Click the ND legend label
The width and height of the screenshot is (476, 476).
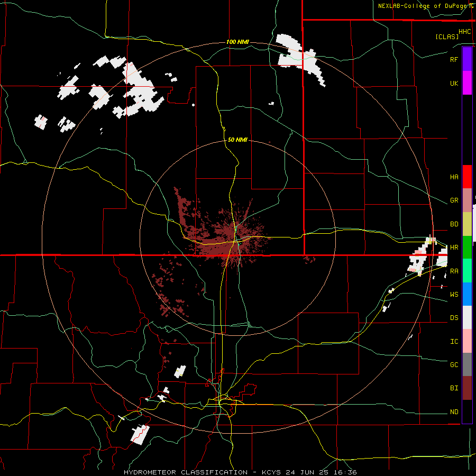pyautogui.click(x=454, y=412)
